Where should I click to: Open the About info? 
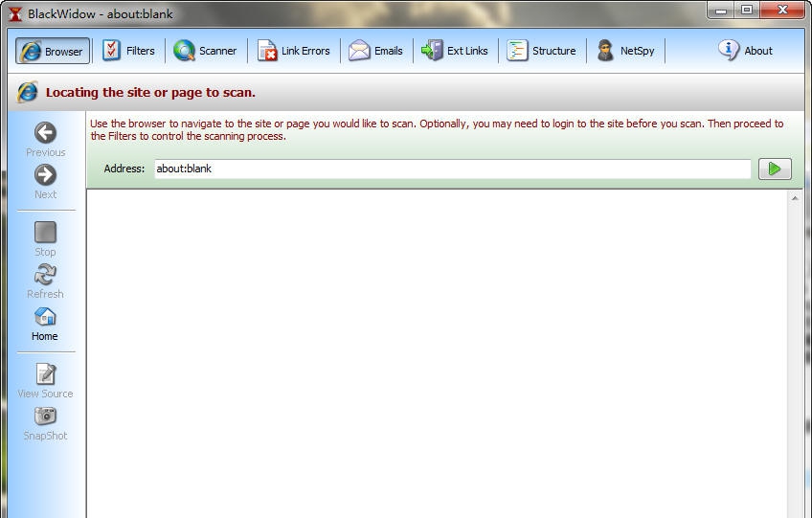click(746, 51)
